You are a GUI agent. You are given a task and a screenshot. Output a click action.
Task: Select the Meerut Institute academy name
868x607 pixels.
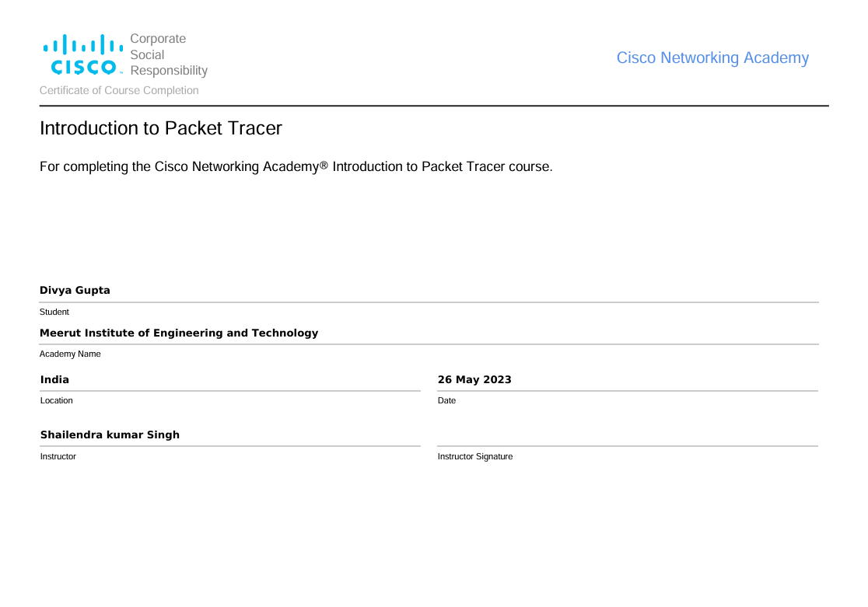tap(179, 333)
